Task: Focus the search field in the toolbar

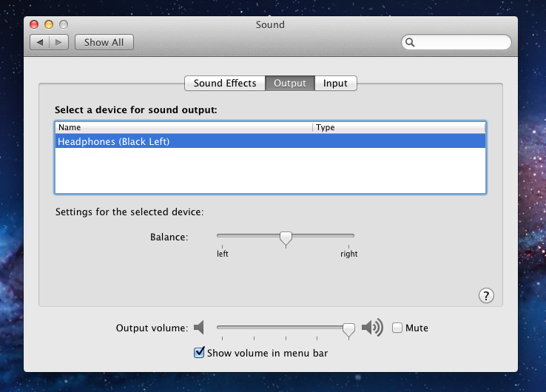Action: [x=462, y=43]
